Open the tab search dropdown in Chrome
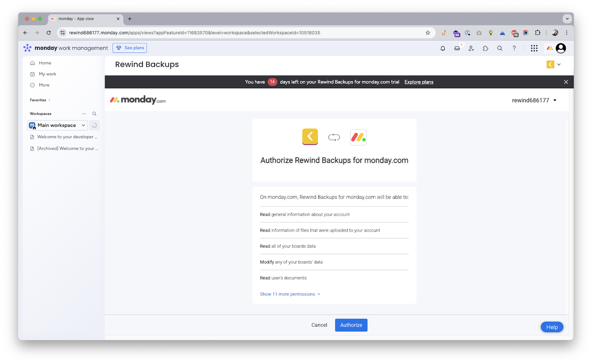The image size is (592, 364). (x=567, y=18)
